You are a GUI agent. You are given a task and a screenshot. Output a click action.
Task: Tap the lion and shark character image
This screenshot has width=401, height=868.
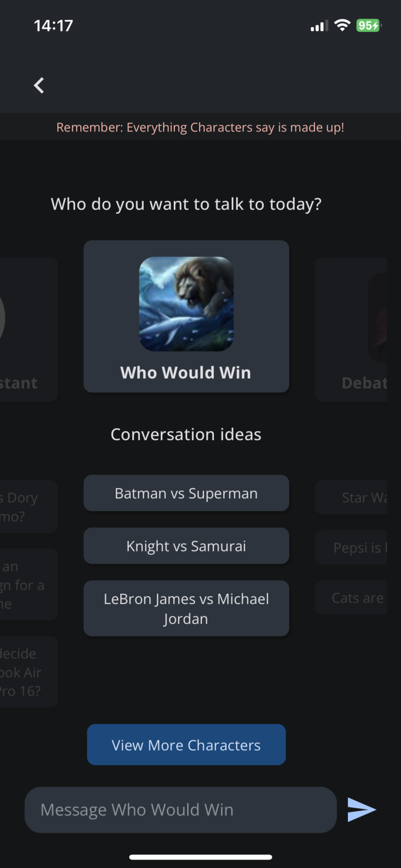186,304
